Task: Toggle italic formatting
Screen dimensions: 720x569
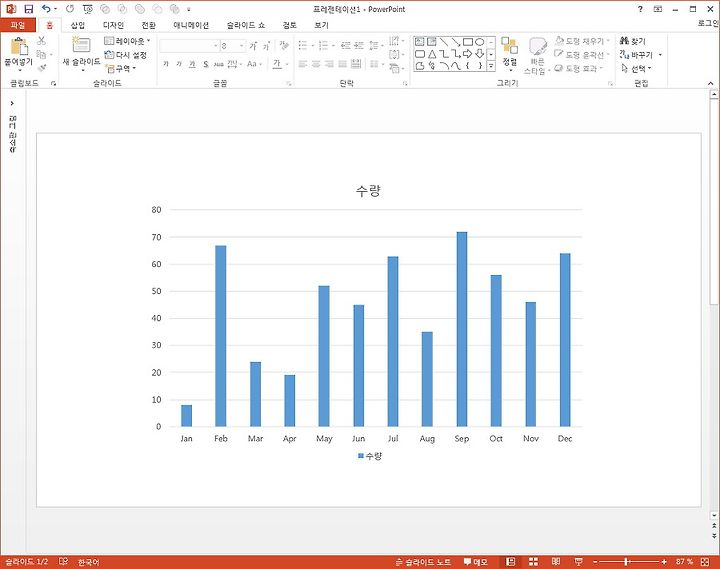Action: (179, 64)
